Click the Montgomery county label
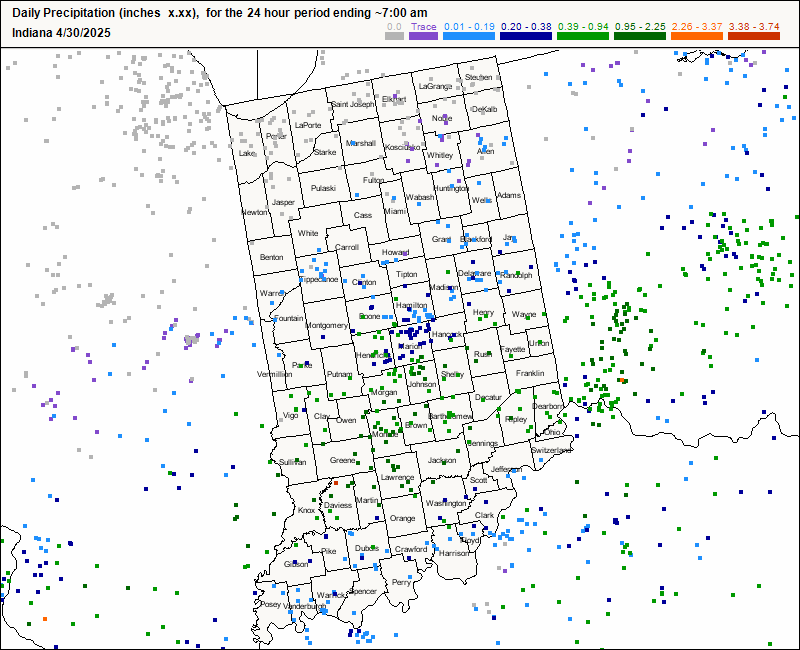Screen dimensions: 800x650 (x=327, y=325)
